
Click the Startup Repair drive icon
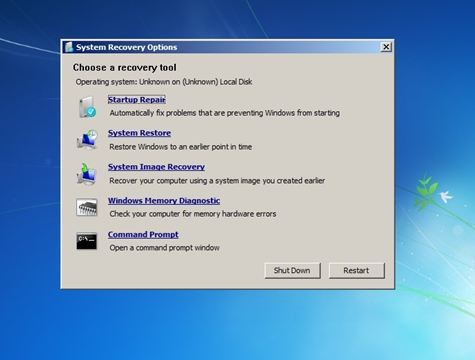click(87, 107)
